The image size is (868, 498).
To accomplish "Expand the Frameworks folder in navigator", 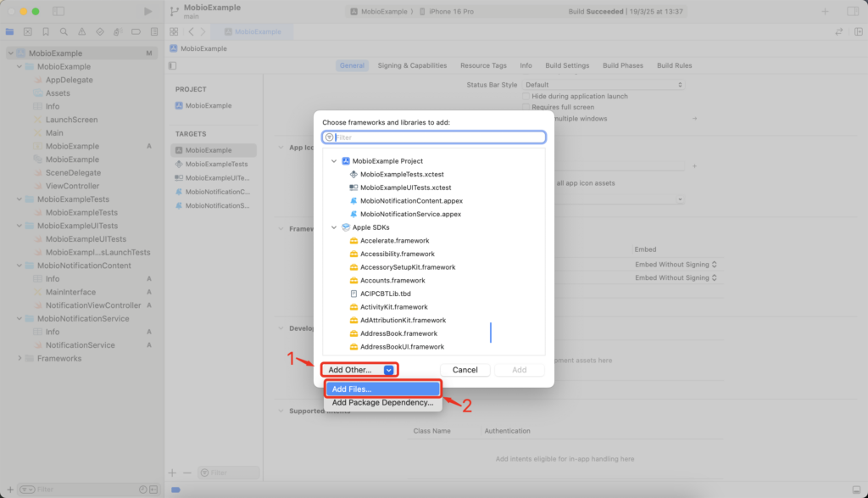I will point(19,358).
